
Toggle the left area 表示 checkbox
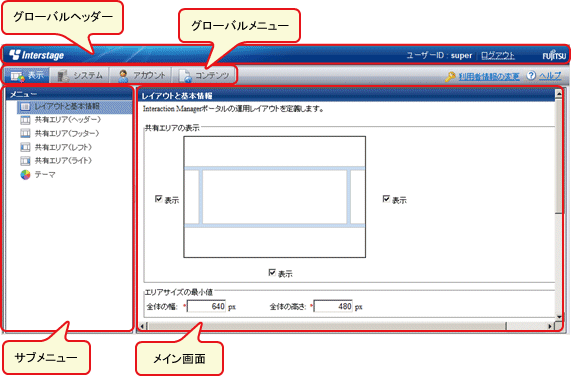[158, 199]
